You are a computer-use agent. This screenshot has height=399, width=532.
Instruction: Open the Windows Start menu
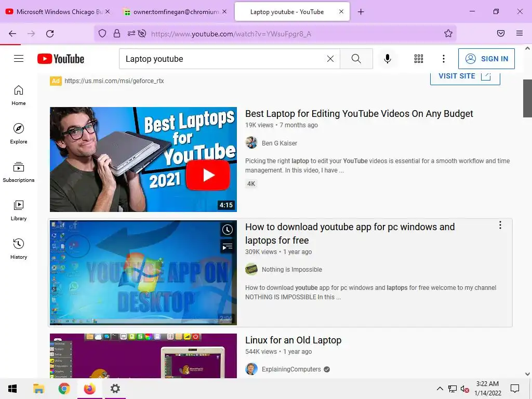tap(12, 389)
